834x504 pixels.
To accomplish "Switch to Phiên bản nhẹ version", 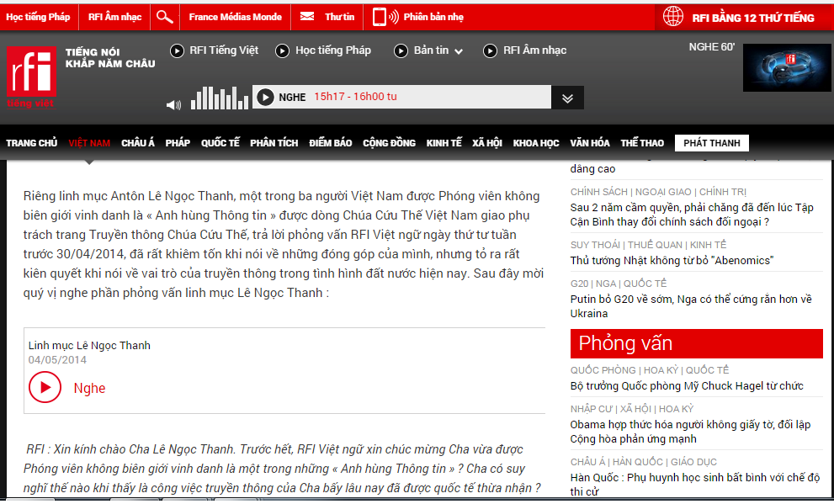I will click(433, 17).
